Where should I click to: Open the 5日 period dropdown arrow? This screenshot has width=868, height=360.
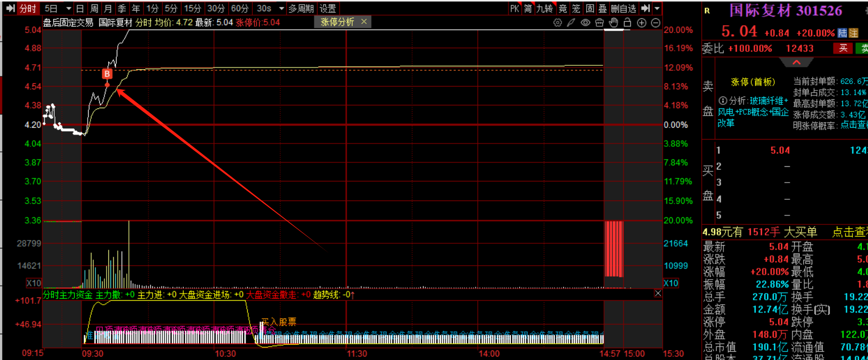(x=68, y=8)
